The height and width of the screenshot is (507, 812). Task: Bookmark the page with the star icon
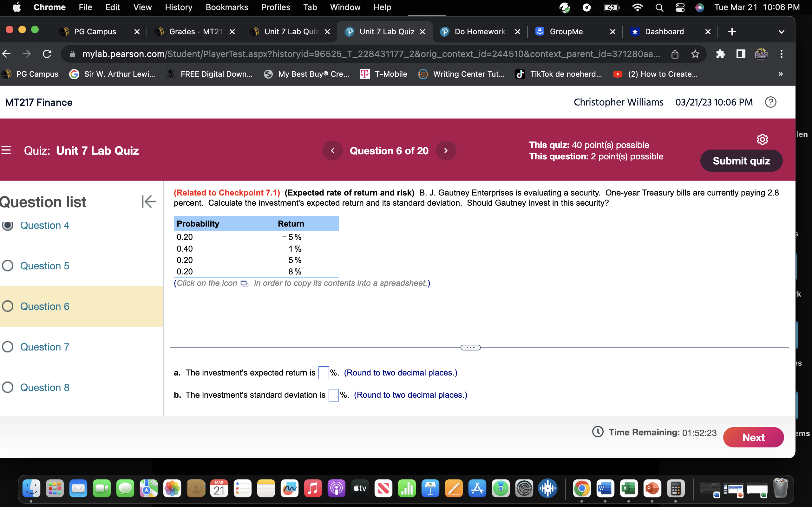coord(695,54)
